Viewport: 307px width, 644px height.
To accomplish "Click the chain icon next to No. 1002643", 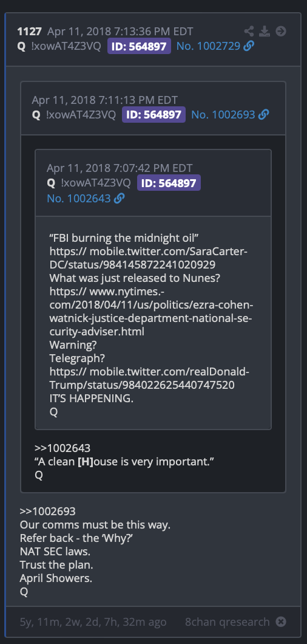I will point(119,199).
